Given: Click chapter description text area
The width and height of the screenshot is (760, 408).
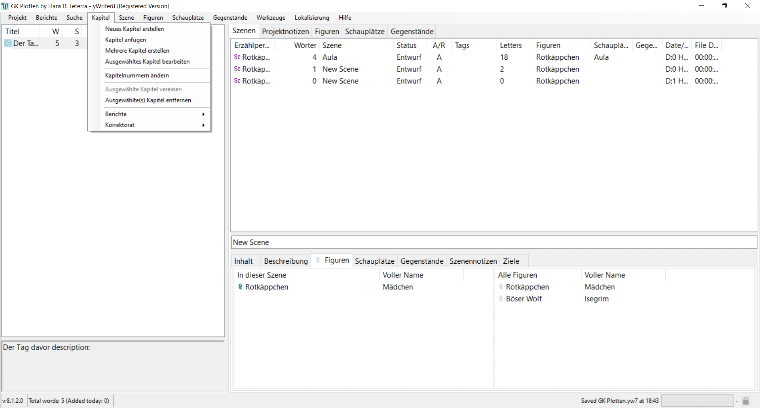Looking at the screenshot, I should [x=112, y=367].
